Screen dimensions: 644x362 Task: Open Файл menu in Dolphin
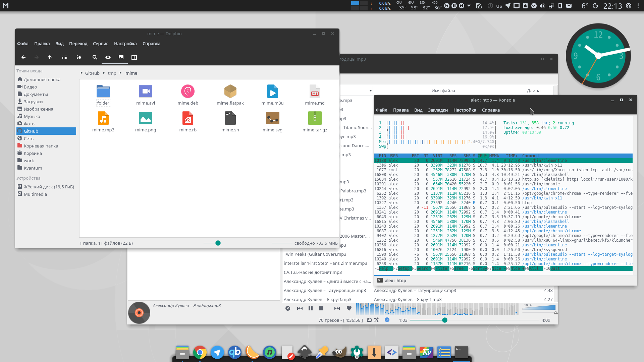[x=23, y=44]
